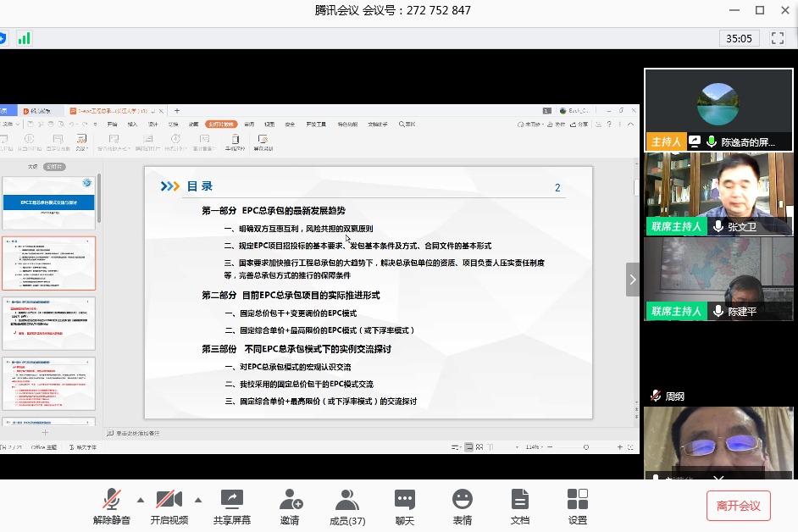Select 陈建平 co-host video tile

pos(718,279)
